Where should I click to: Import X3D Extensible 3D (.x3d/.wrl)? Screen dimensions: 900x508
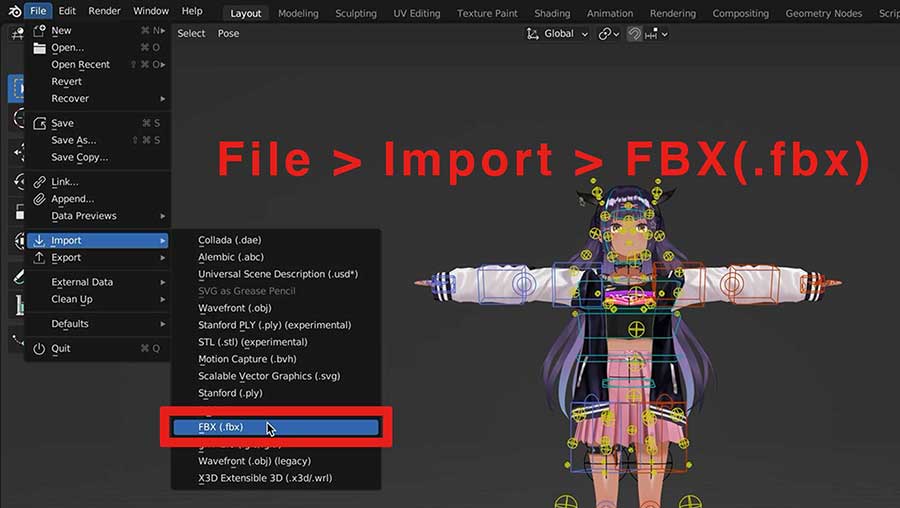point(276,478)
